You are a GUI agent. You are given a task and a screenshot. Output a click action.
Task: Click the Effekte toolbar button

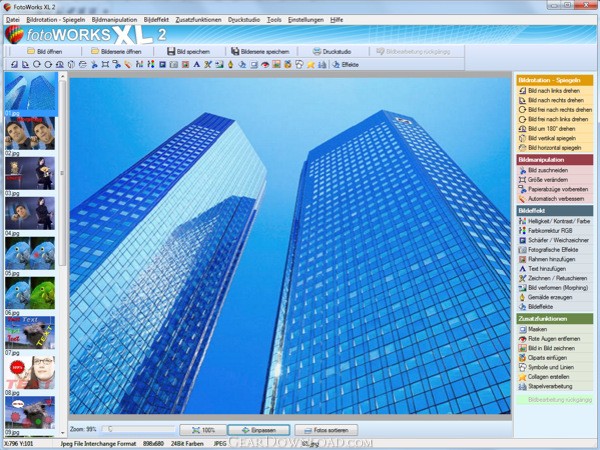point(346,65)
